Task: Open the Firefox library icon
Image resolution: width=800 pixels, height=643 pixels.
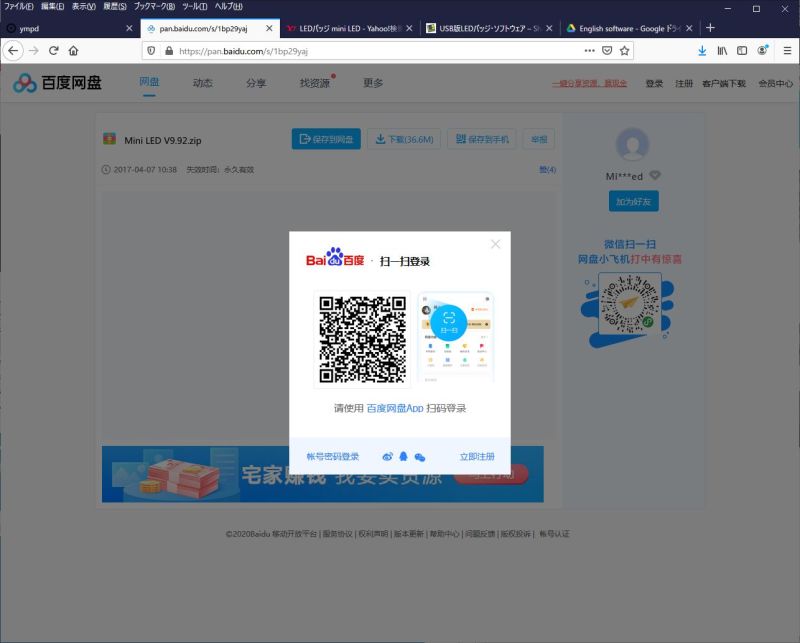Action: (x=722, y=50)
